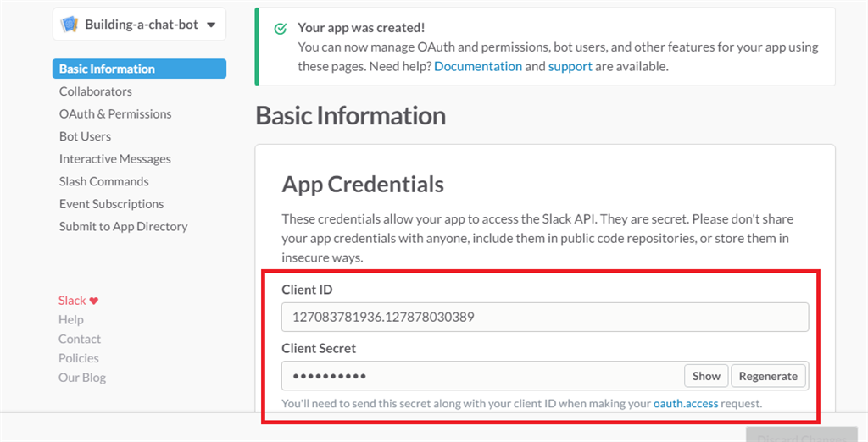
Task: Click the Client ID field
Action: click(544, 318)
